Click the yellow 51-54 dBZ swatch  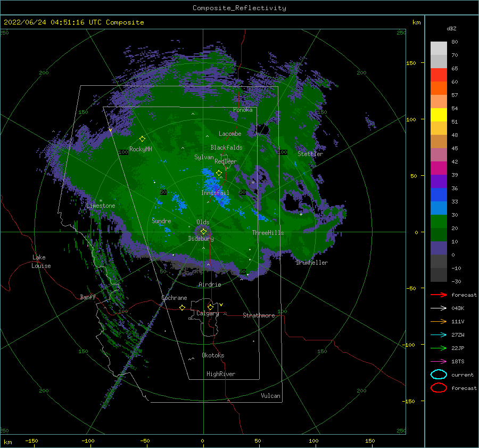[439, 115]
